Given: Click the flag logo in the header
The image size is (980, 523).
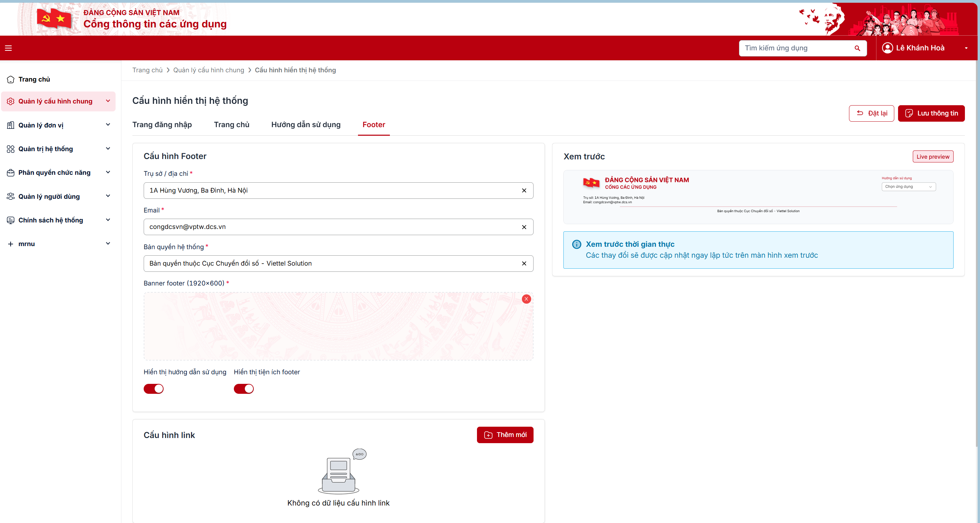Looking at the screenshot, I should (x=54, y=18).
